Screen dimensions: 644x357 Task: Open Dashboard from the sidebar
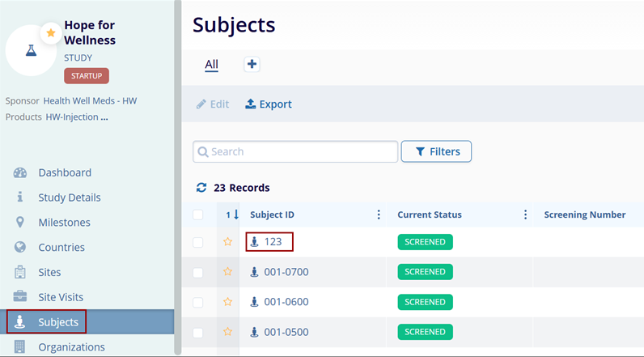pyautogui.click(x=65, y=172)
